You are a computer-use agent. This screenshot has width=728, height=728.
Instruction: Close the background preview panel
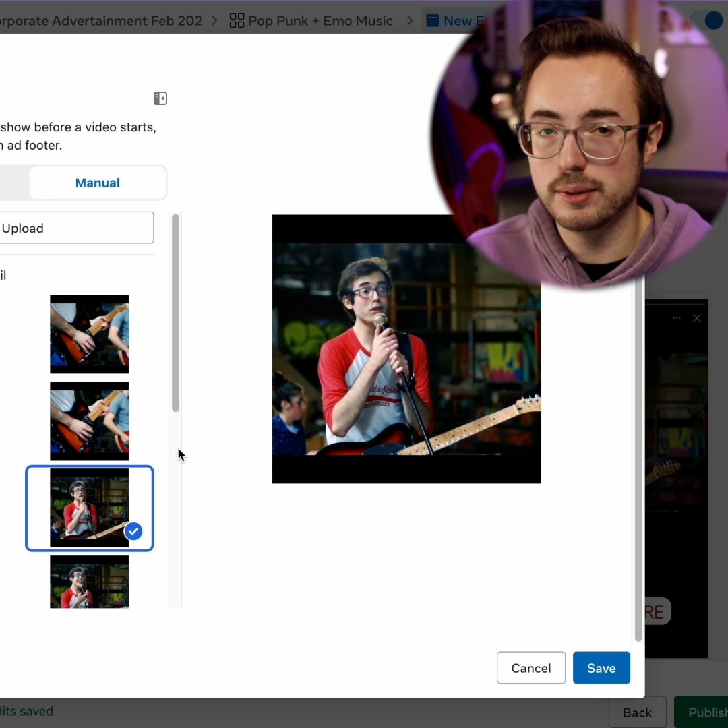coord(697,318)
